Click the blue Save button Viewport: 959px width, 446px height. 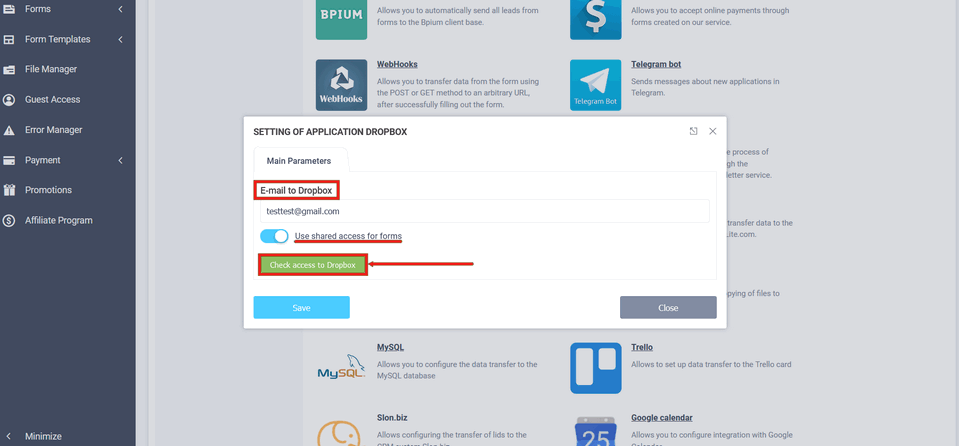[301, 308]
